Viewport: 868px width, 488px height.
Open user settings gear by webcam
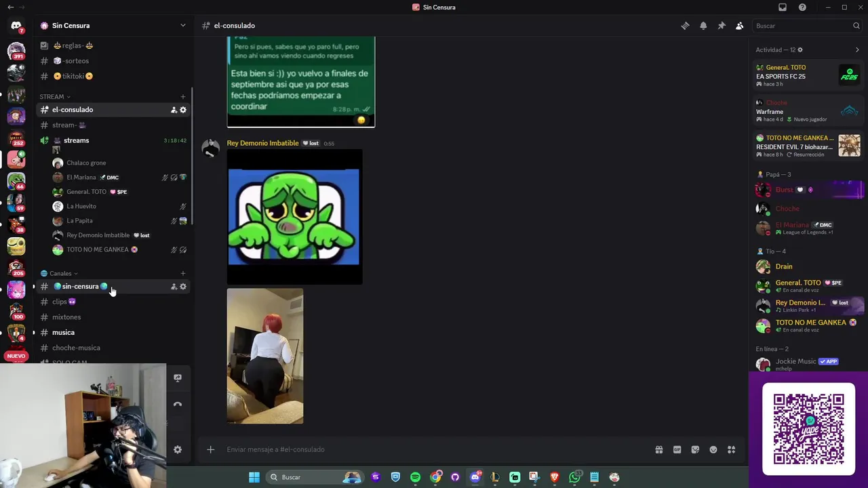(178, 450)
